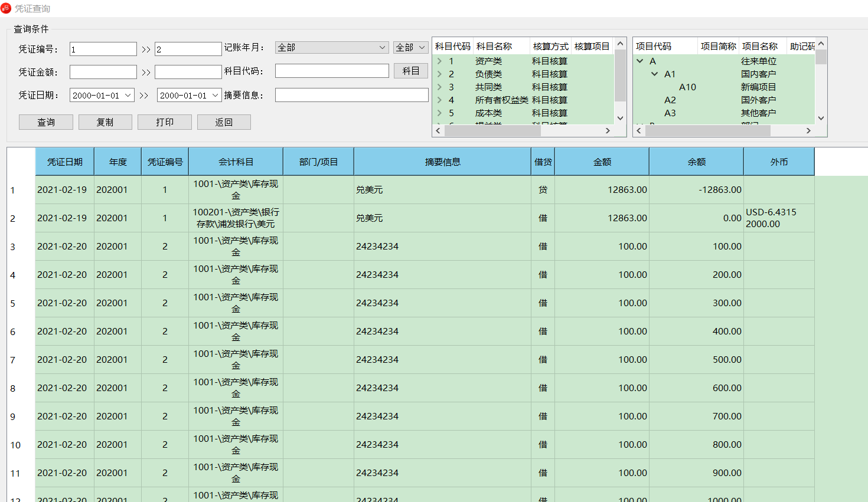The width and height of the screenshot is (868, 502).
Task: Click scroll-right arrow of project list
Action: (x=808, y=130)
